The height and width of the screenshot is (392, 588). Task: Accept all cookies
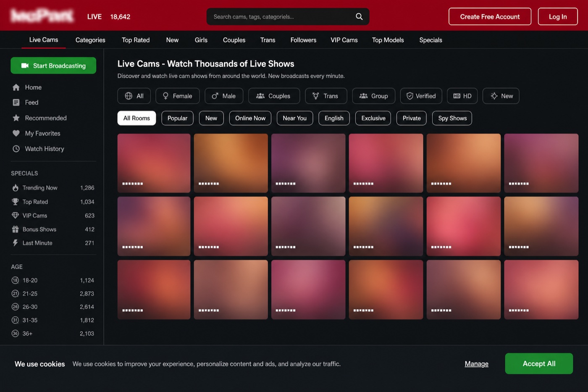click(x=539, y=363)
